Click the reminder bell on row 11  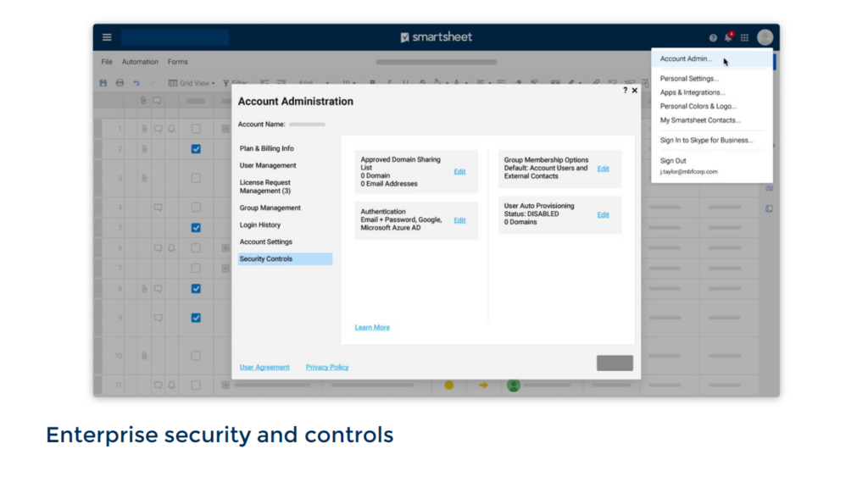coord(171,385)
